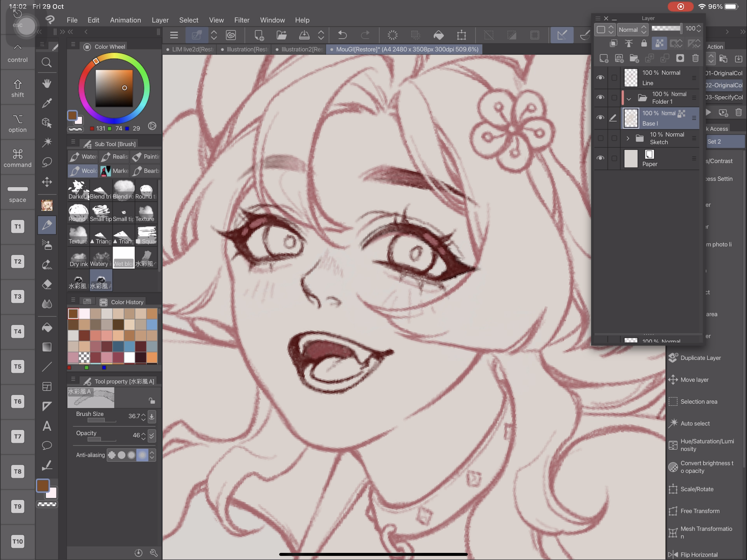Image resolution: width=747 pixels, height=560 pixels.
Task: Select the Hand move tool
Action: [46, 83]
